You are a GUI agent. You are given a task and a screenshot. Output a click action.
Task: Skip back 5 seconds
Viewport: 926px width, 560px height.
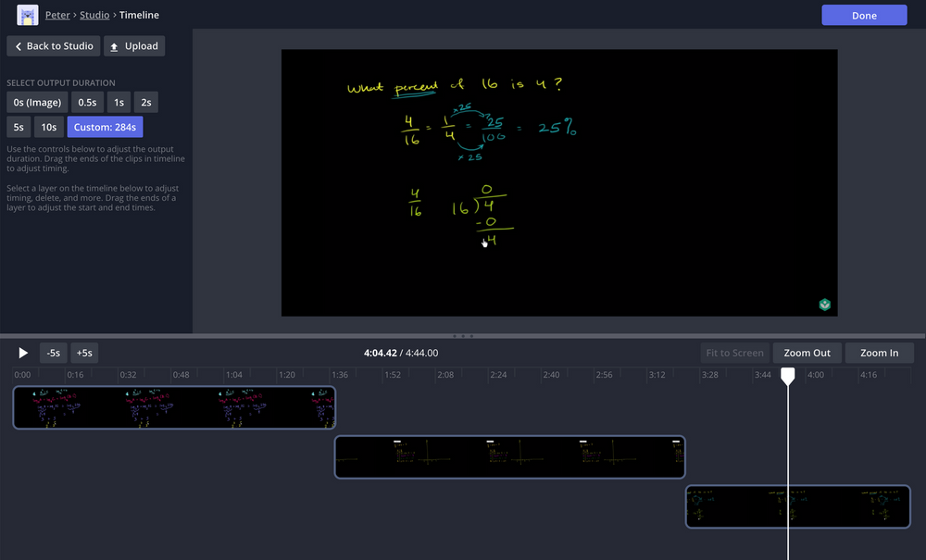(x=54, y=353)
